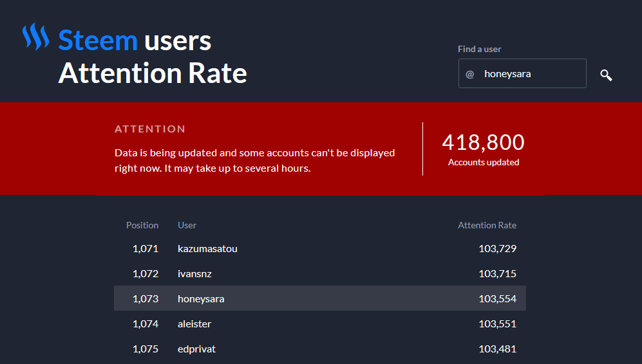Click the ATTENTION banner heading
Image resolution: width=642 pixels, height=364 pixels.
(x=150, y=129)
